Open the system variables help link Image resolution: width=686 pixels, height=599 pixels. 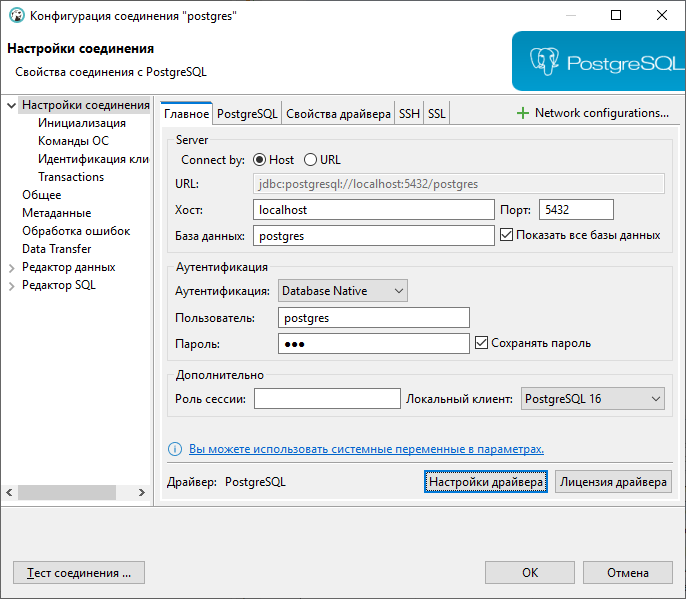pyautogui.click(x=366, y=449)
